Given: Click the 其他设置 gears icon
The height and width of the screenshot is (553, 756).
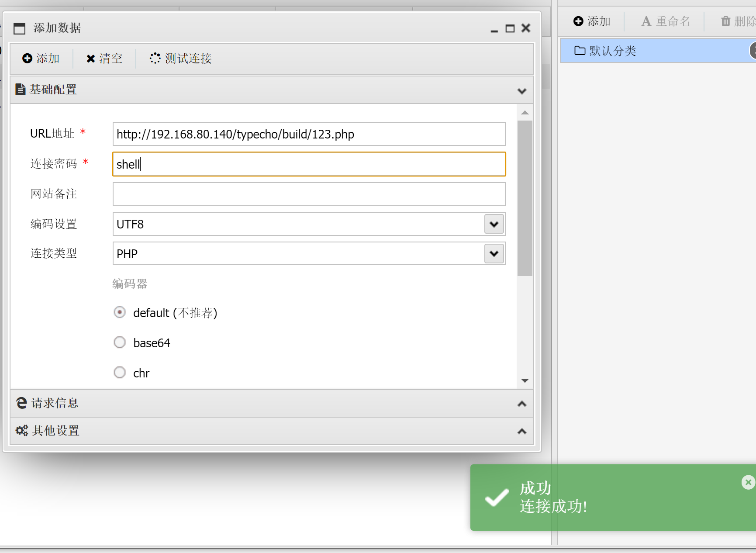Looking at the screenshot, I should 22,431.
